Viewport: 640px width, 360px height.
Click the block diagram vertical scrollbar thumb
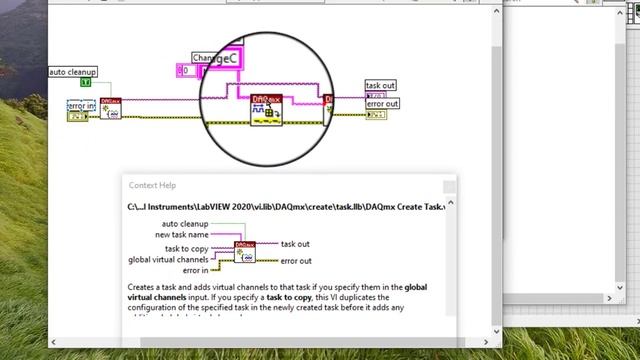(x=496, y=186)
